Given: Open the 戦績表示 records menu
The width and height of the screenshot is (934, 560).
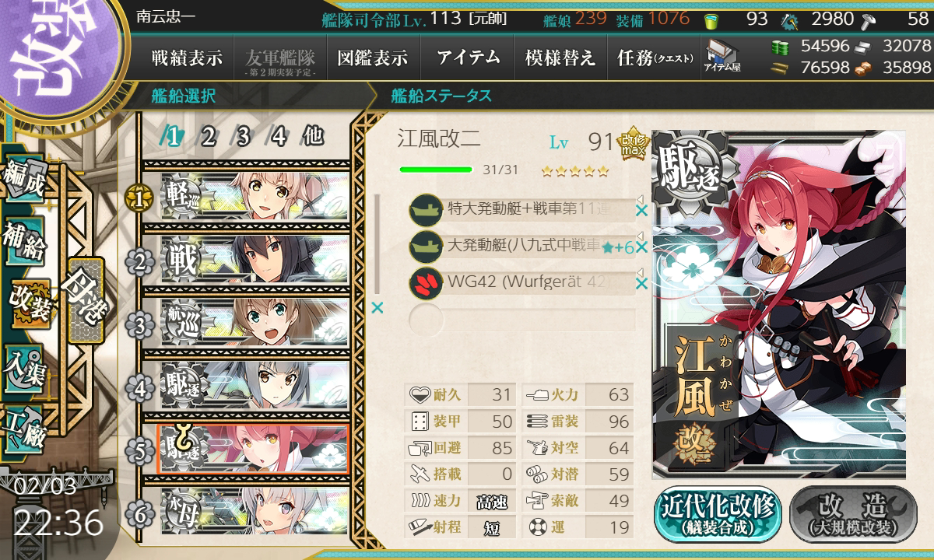Looking at the screenshot, I should pyautogui.click(x=187, y=58).
